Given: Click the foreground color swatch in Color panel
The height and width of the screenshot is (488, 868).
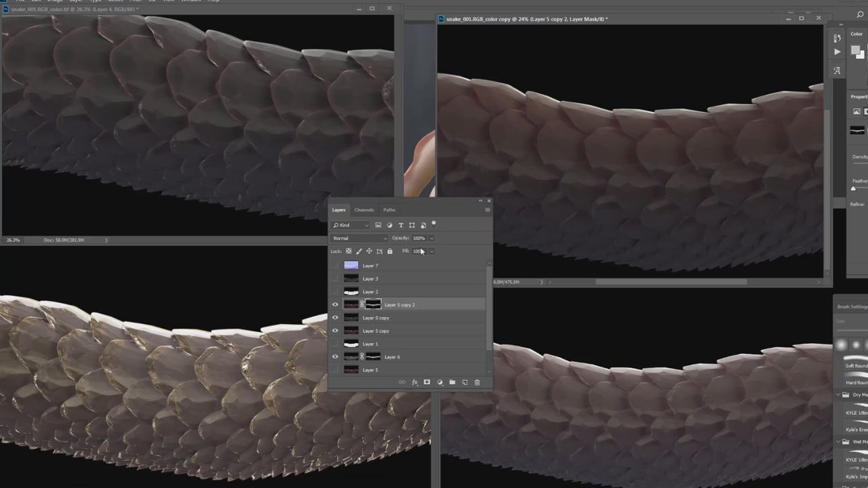Looking at the screenshot, I should click(x=856, y=51).
